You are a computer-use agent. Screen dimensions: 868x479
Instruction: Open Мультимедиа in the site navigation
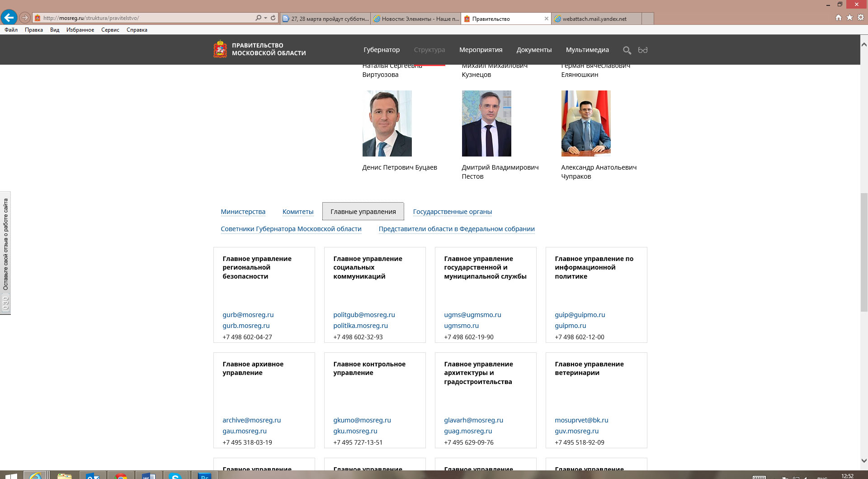(587, 50)
